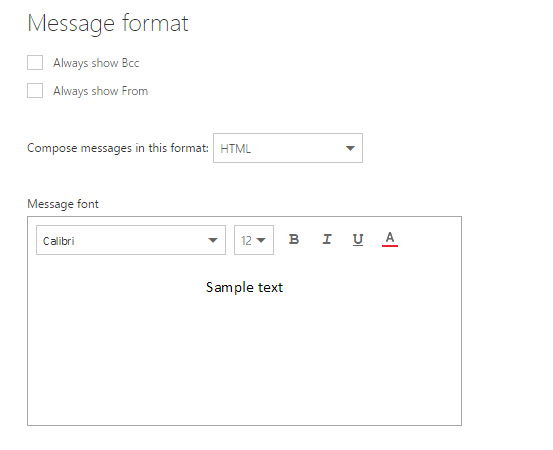Click the 'Always show Bcc' label text
553x450 pixels.
pyautogui.click(x=96, y=63)
